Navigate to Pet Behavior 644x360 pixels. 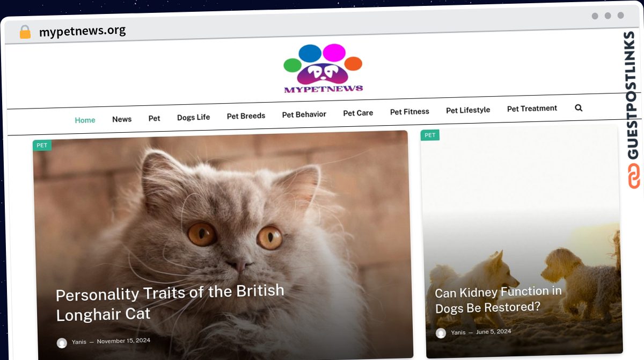[x=304, y=114]
